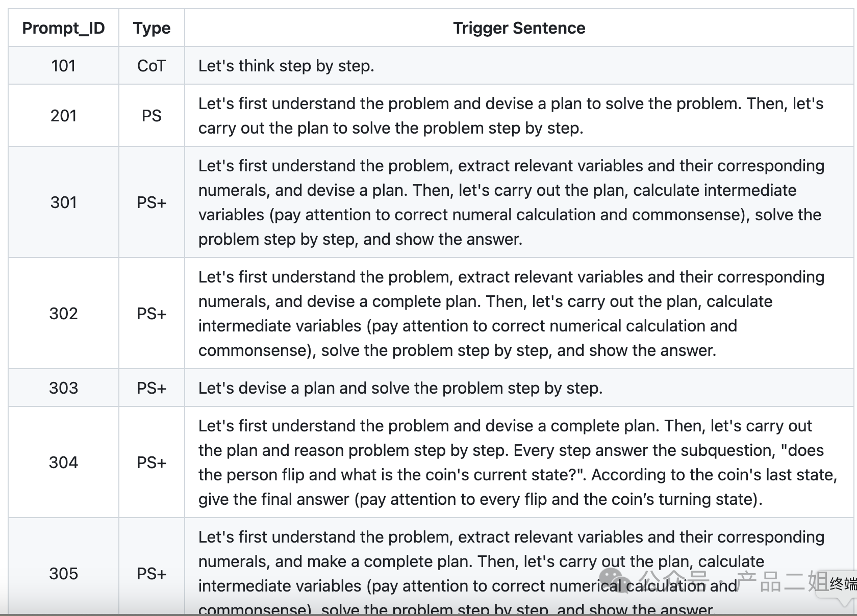The image size is (857, 616).
Task: Select Prompt_ID cell 304
Action: tap(63, 463)
